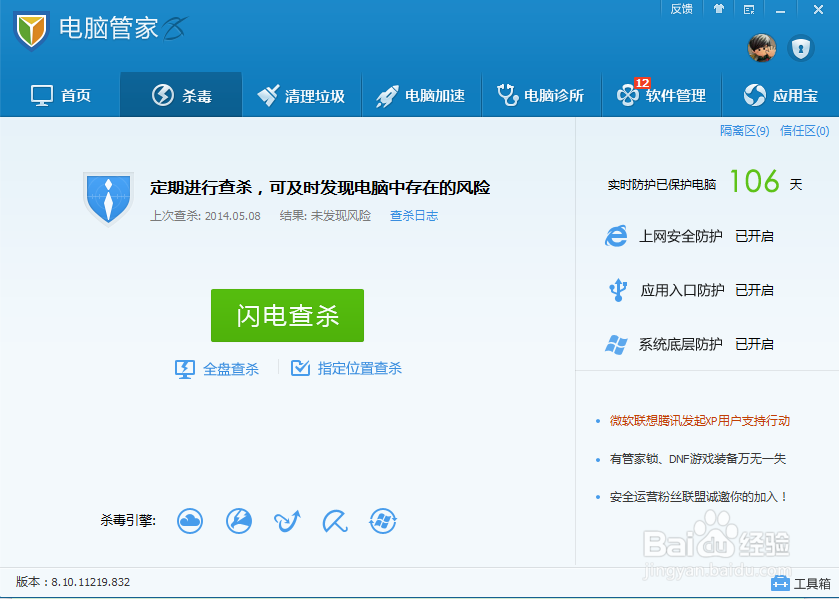
Task: Open the scan log link 查杀日志
Action: point(413,215)
